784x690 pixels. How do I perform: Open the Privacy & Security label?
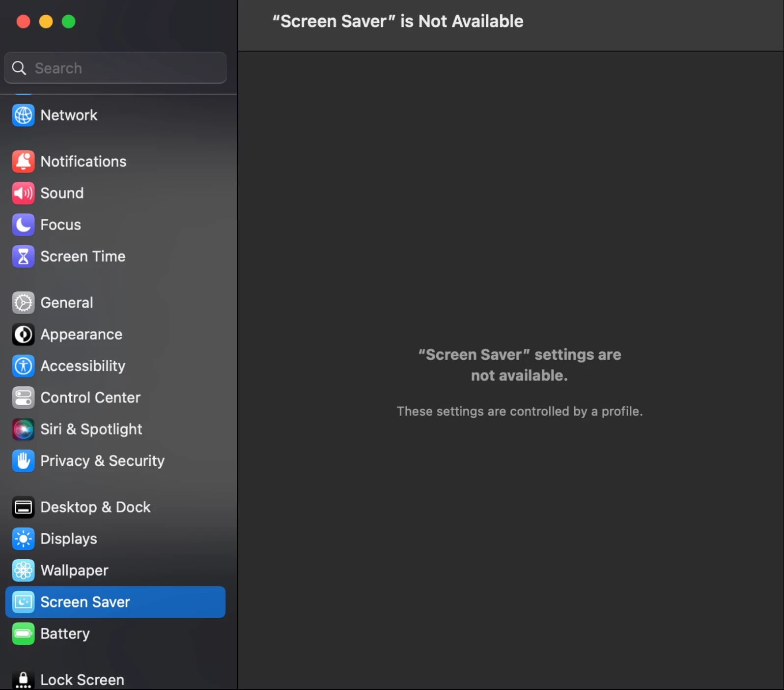[x=103, y=461]
